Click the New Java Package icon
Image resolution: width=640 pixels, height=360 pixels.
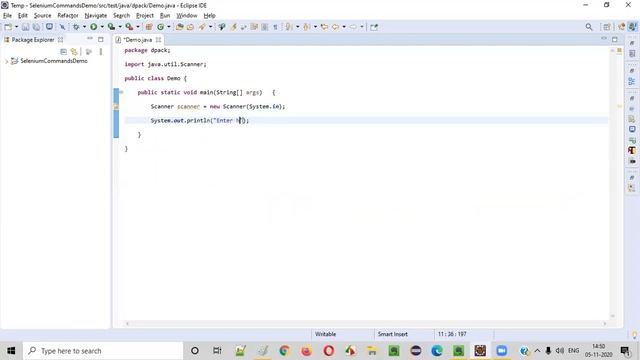click(149, 27)
